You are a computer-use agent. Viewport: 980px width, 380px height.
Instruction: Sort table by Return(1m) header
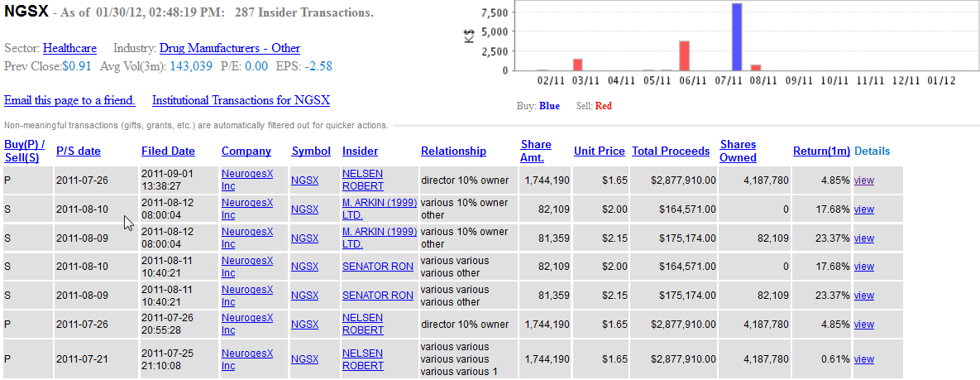pos(822,151)
